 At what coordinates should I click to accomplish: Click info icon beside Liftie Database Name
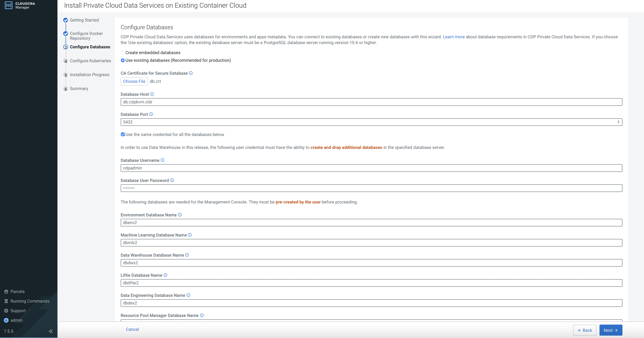165,275
